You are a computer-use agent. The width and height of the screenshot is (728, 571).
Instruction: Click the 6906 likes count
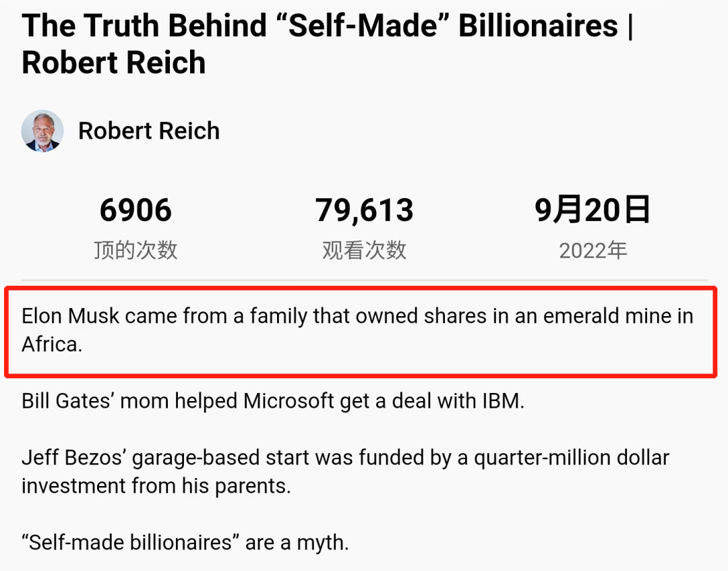click(x=135, y=210)
